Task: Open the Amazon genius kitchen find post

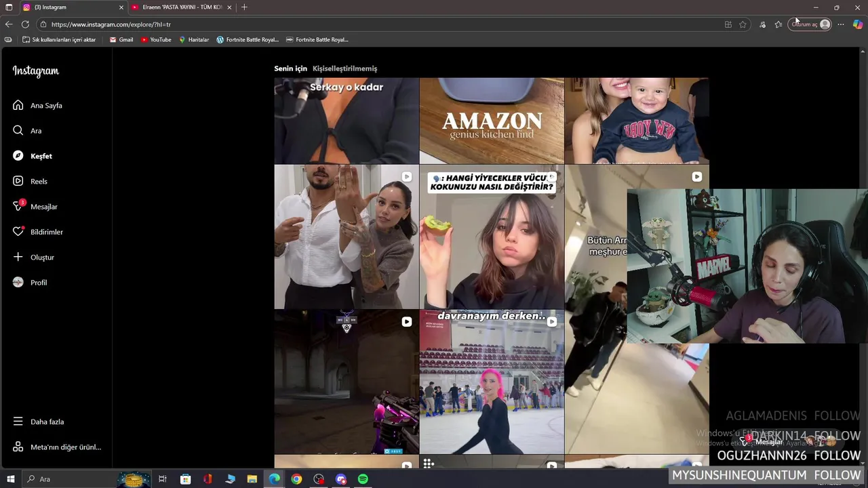Action: pyautogui.click(x=492, y=121)
